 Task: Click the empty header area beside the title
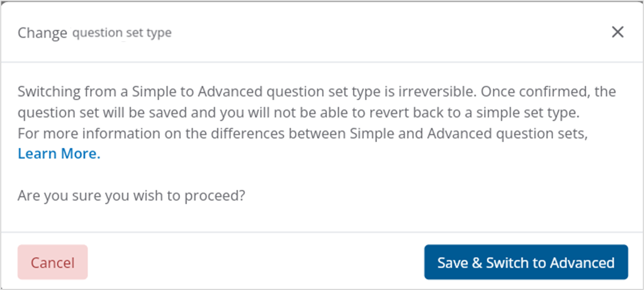coord(364,33)
